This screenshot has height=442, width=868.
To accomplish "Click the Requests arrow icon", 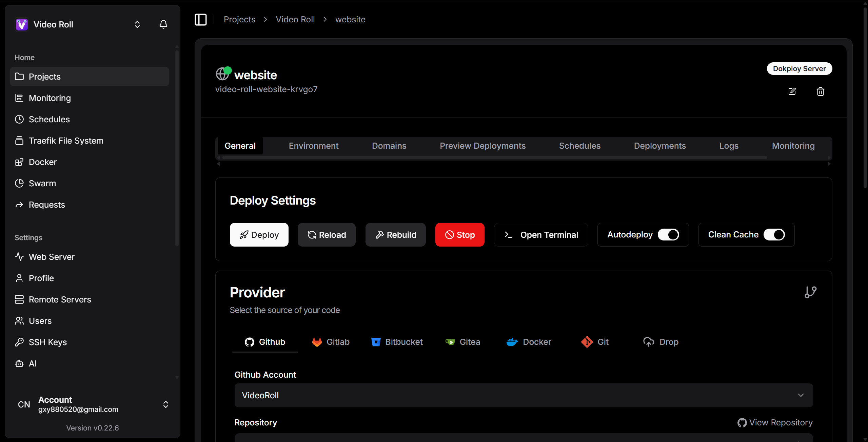I will coord(19,205).
